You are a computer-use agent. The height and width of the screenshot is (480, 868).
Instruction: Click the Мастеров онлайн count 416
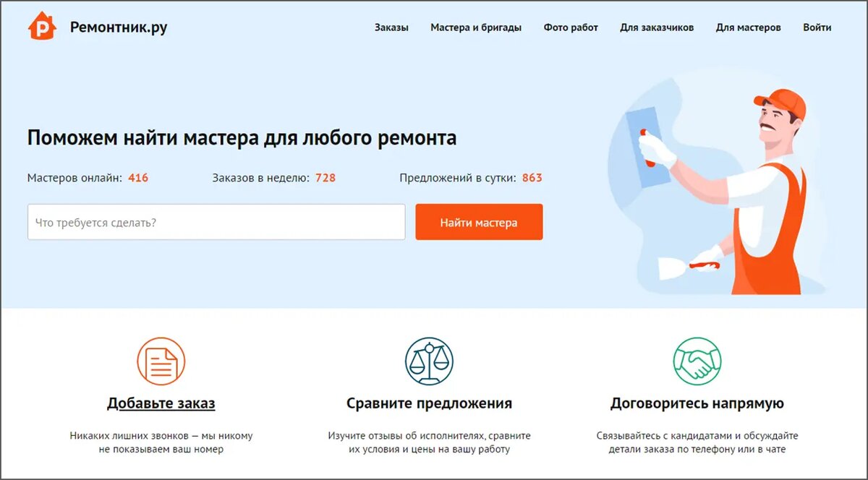coord(138,177)
